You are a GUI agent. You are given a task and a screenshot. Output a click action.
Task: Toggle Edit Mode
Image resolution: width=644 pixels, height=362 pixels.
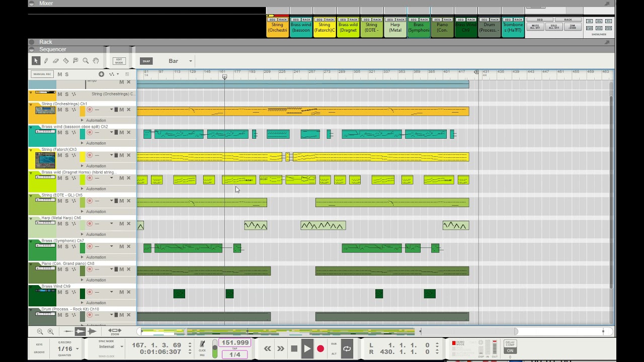coord(119,61)
